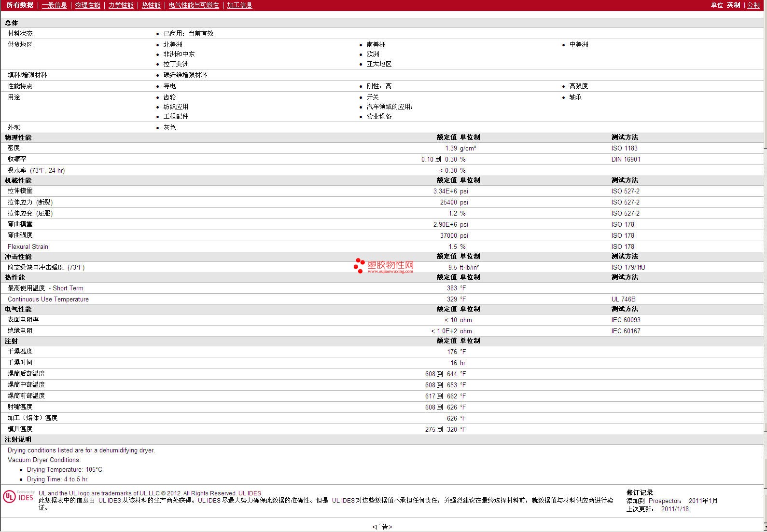
Task: Select the 热性能 tab
Action: click(x=151, y=5)
